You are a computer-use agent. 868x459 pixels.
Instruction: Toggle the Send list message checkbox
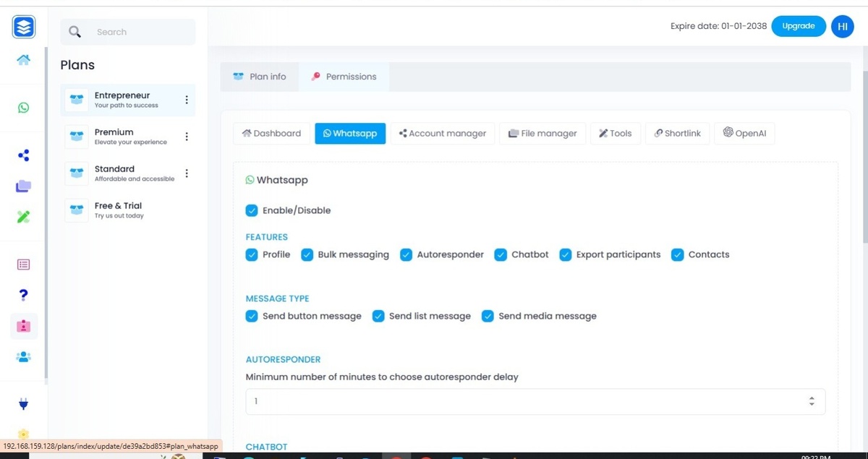378,316
